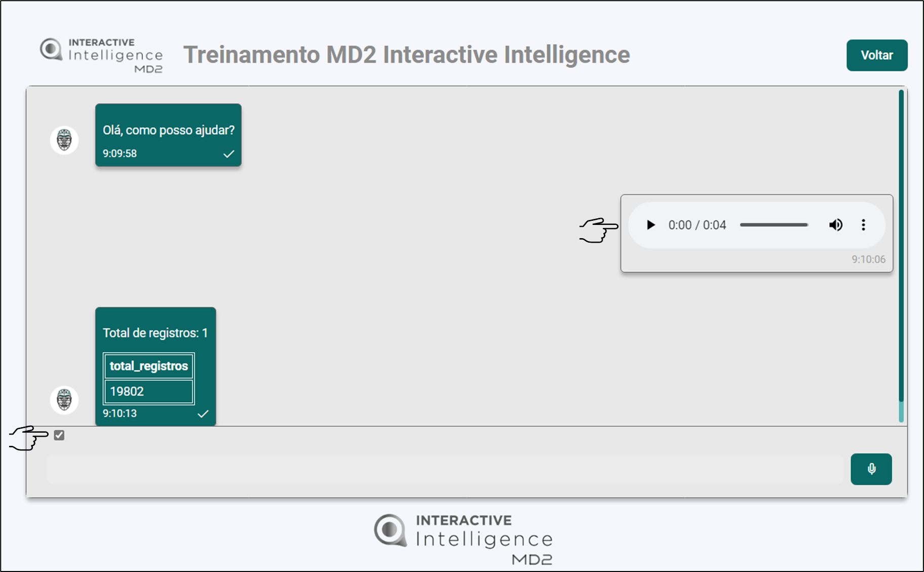Image resolution: width=924 pixels, height=572 pixels.
Task: Open audio player more options menu
Action: pyautogui.click(x=863, y=225)
